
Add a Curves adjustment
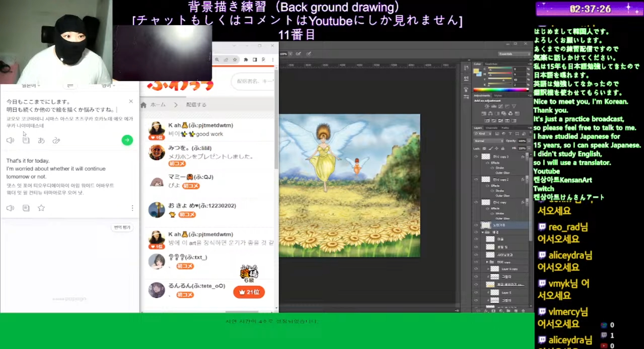pos(500,106)
